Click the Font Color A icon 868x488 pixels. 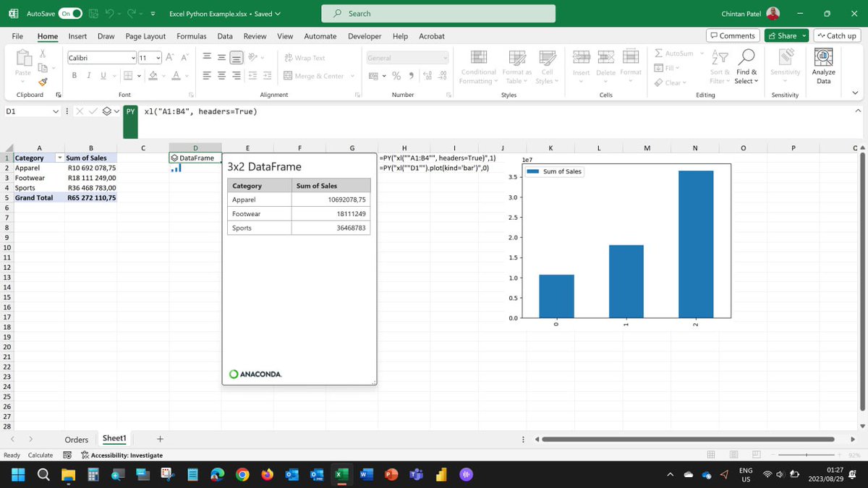[x=176, y=76]
